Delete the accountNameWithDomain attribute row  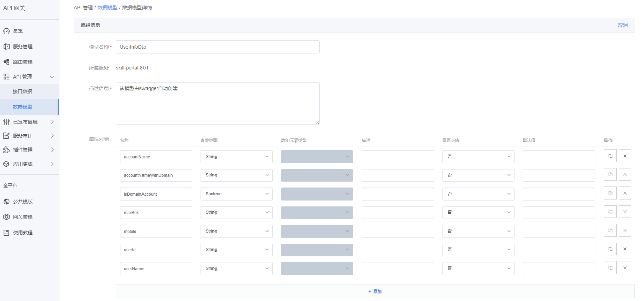[625, 175]
